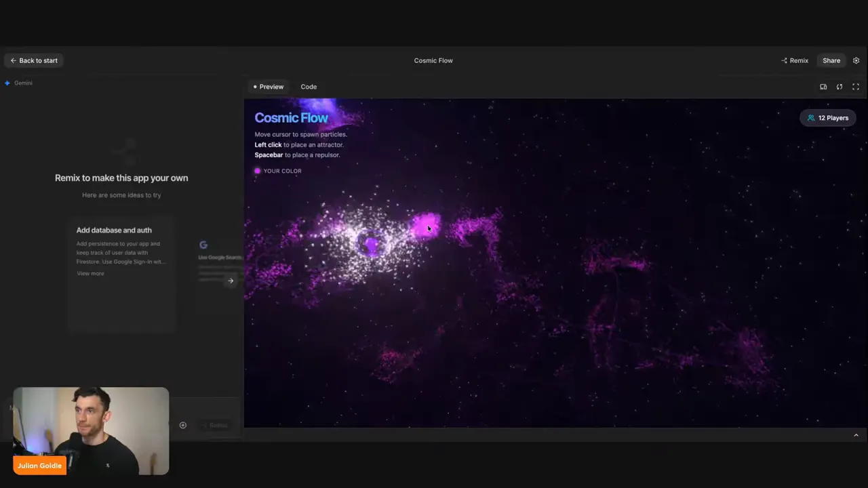
Task: Advance idea cards with the arrow
Action: tap(231, 281)
